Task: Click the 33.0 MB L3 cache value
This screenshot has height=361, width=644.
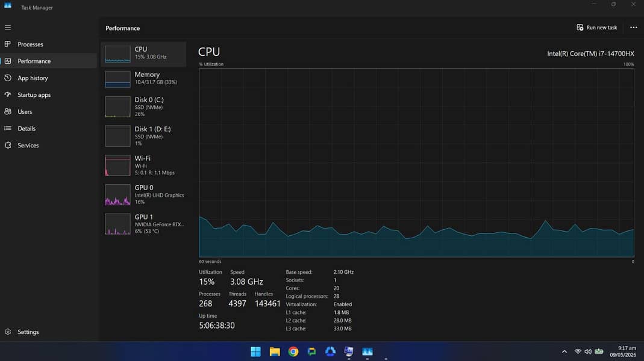Action: 343,329
